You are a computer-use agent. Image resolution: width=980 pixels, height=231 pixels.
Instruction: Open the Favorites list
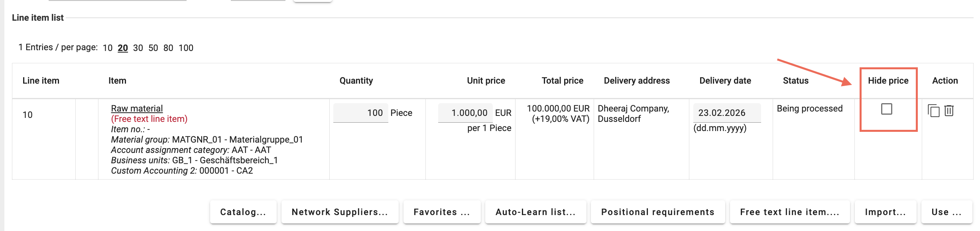click(x=443, y=212)
